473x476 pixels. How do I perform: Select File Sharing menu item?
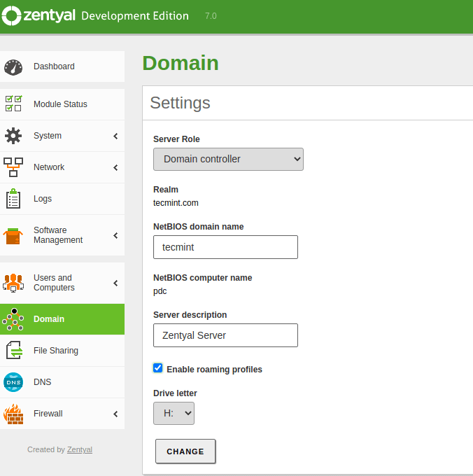pos(56,351)
